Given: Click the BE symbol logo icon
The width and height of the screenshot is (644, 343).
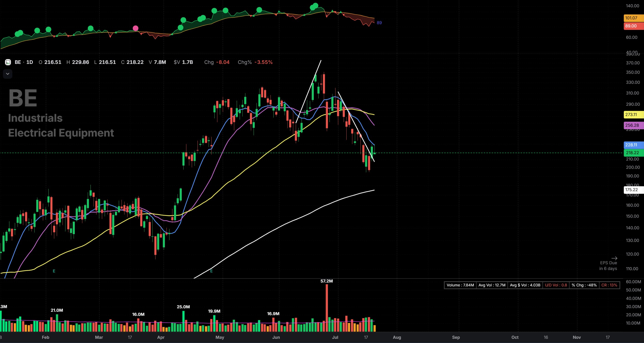Looking at the screenshot, I should pyautogui.click(x=8, y=62).
